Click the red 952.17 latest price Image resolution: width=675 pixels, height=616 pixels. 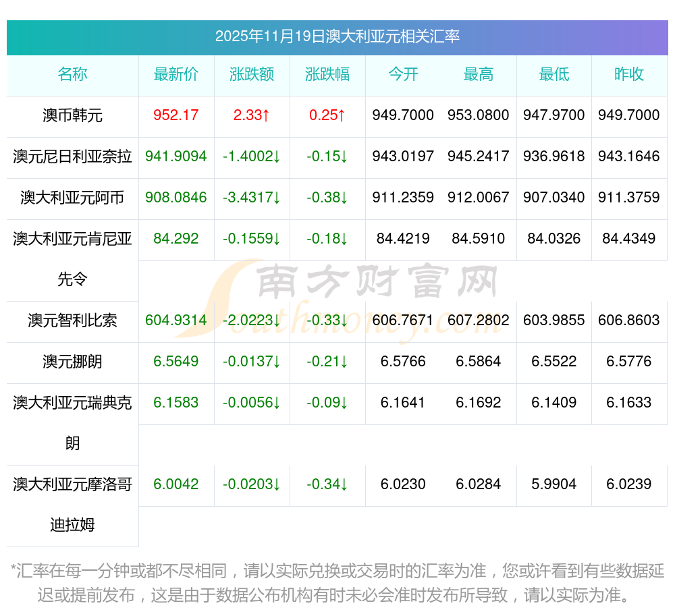point(176,115)
